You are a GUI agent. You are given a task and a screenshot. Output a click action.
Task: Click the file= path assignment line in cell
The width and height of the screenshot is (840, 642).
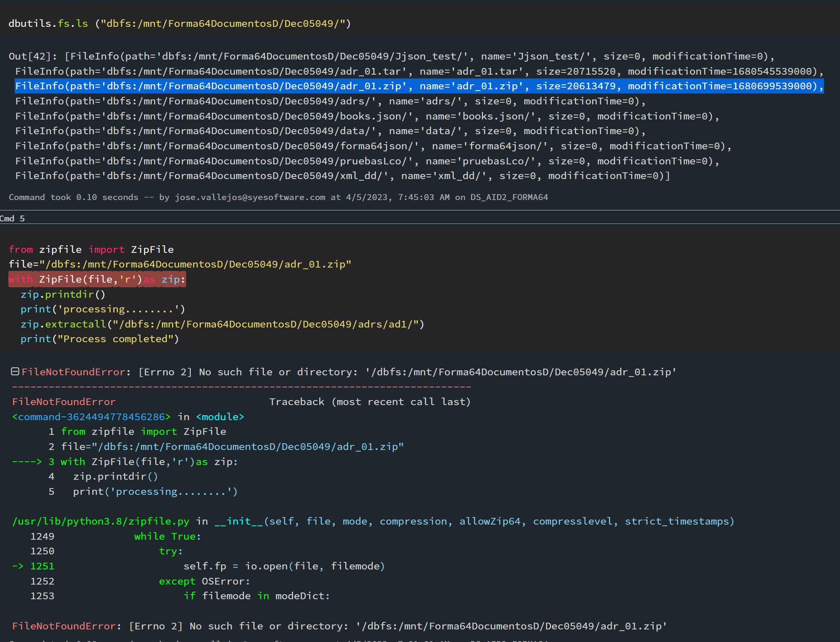179,264
